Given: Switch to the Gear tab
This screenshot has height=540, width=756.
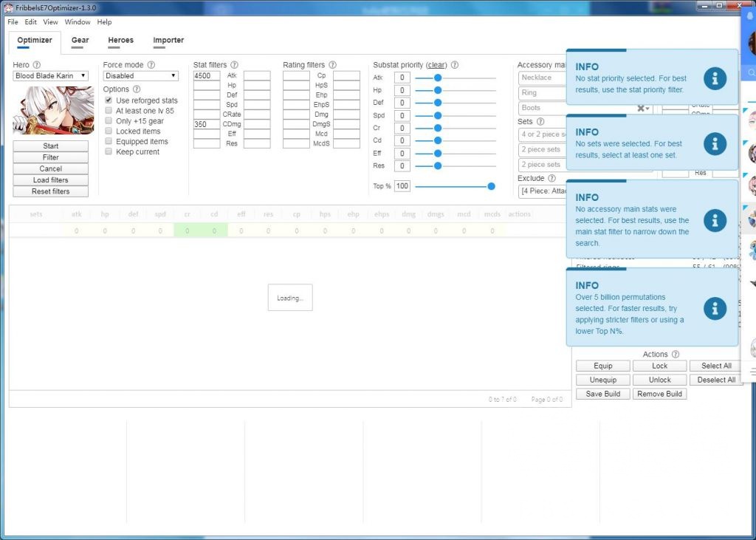Looking at the screenshot, I should 80,41.
